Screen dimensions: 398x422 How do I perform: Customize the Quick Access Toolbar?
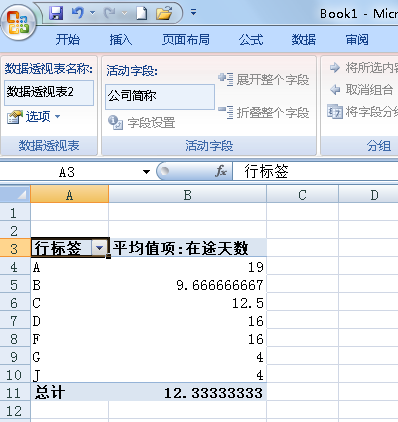[193, 13]
